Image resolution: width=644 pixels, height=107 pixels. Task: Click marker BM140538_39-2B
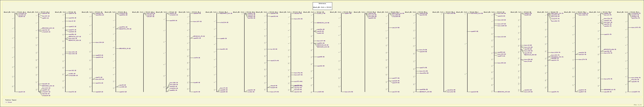tap(125, 49)
